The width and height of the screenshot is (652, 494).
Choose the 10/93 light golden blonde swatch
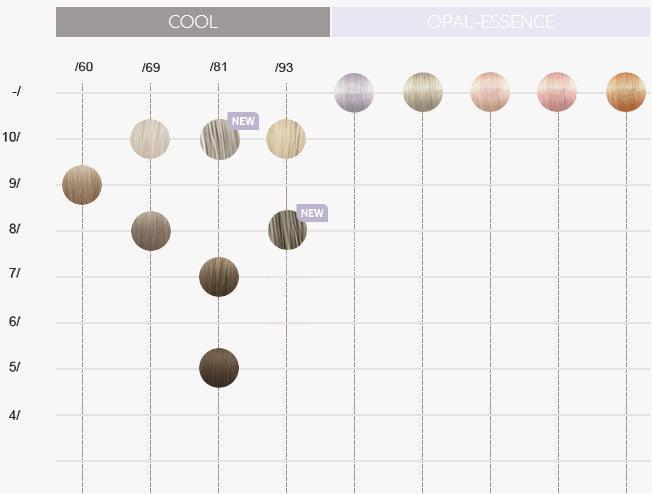[x=286, y=139]
